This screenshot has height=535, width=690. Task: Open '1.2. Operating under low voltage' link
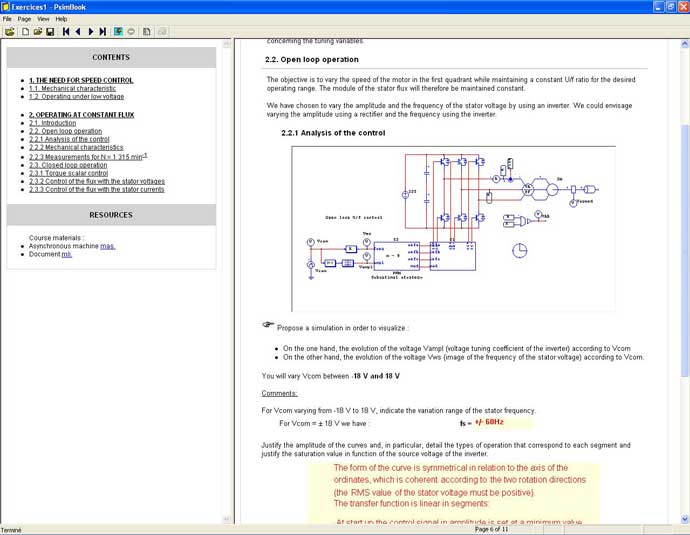pos(77,96)
